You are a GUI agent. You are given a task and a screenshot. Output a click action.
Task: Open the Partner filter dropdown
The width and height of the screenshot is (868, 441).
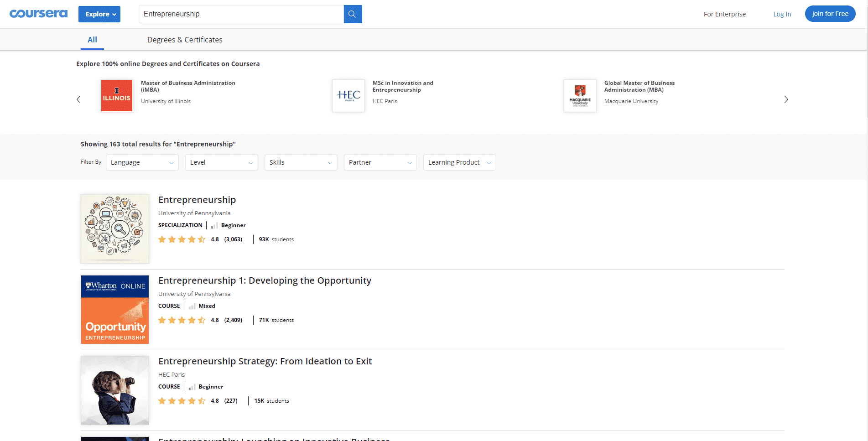[x=380, y=162]
